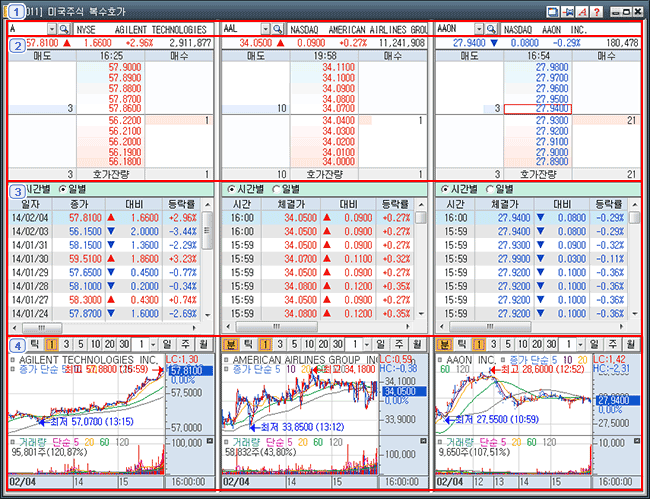The width and height of the screenshot is (650, 499).
Task: Click the 등락률 column header in the AAON table
Action: 609,204
